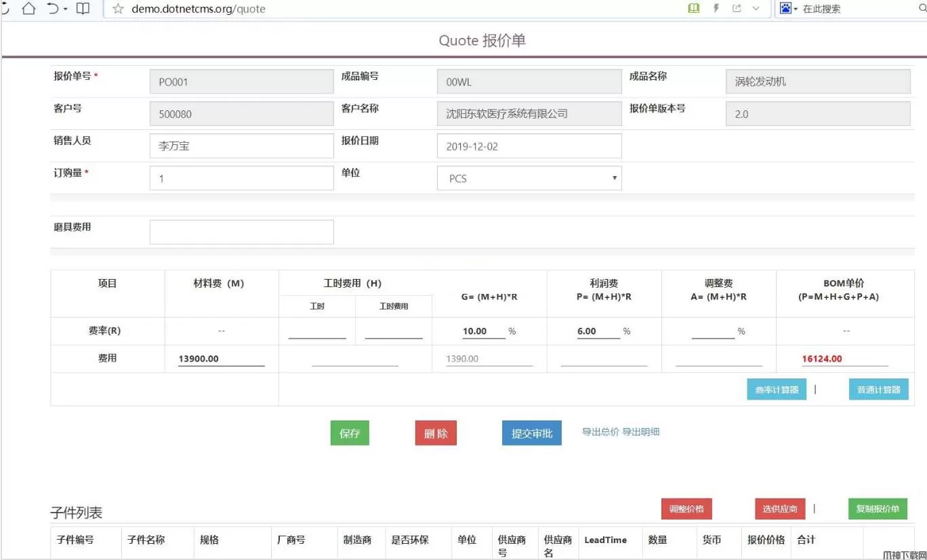Click the 磨具费用 input field

[x=241, y=232]
